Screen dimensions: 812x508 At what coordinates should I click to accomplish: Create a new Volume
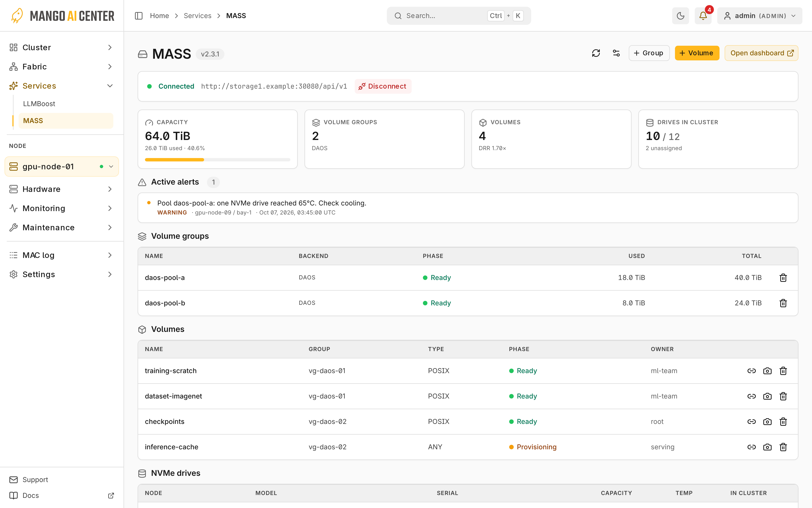697,53
